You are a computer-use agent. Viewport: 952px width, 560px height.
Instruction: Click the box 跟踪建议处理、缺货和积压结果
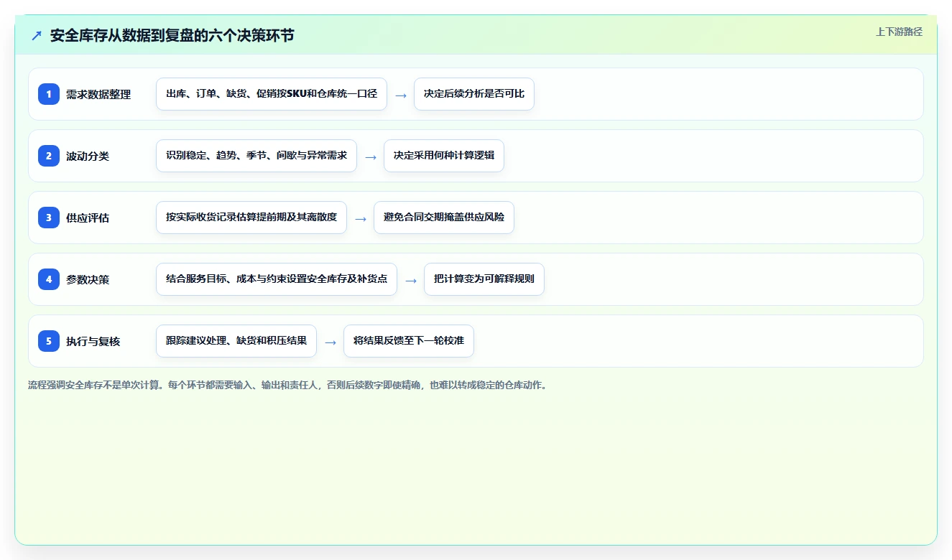[x=236, y=341]
